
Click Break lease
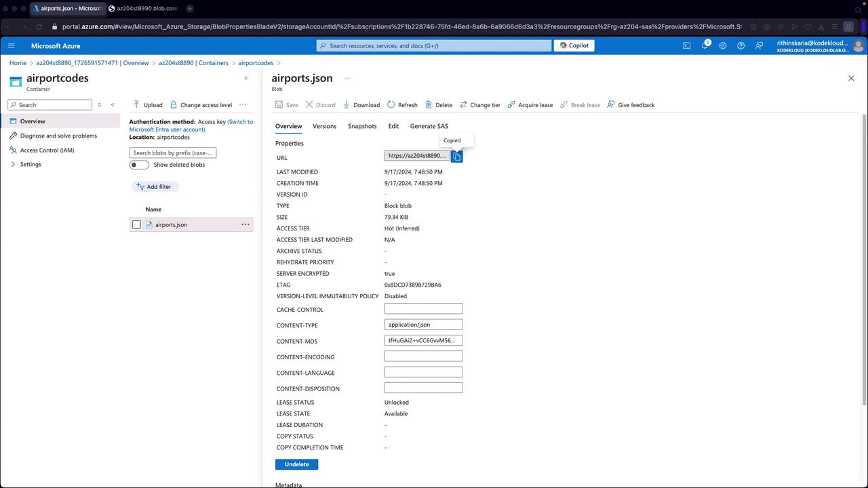[x=580, y=105]
